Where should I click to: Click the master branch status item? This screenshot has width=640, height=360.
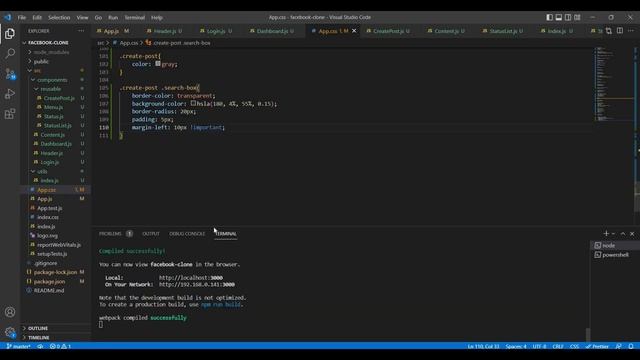click(18, 346)
